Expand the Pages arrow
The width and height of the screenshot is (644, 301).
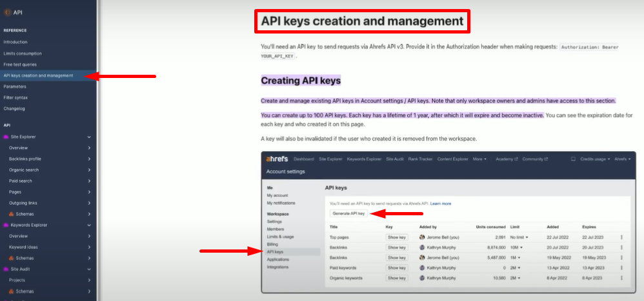tap(89, 192)
